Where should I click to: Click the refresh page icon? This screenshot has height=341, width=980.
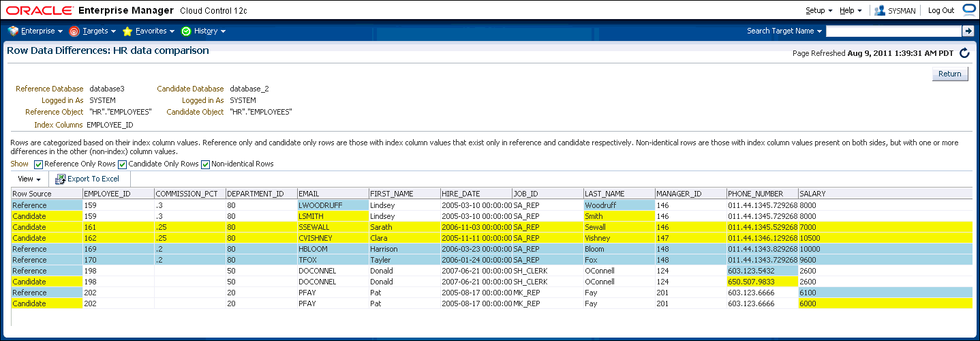pyautogui.click(x=964, y=53)
